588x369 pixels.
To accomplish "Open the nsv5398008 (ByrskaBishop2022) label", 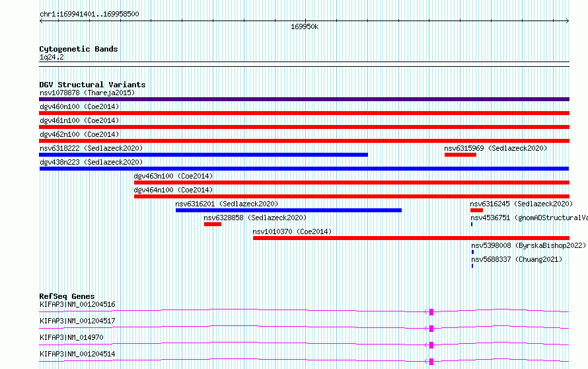I will click(x=529, y=245).
